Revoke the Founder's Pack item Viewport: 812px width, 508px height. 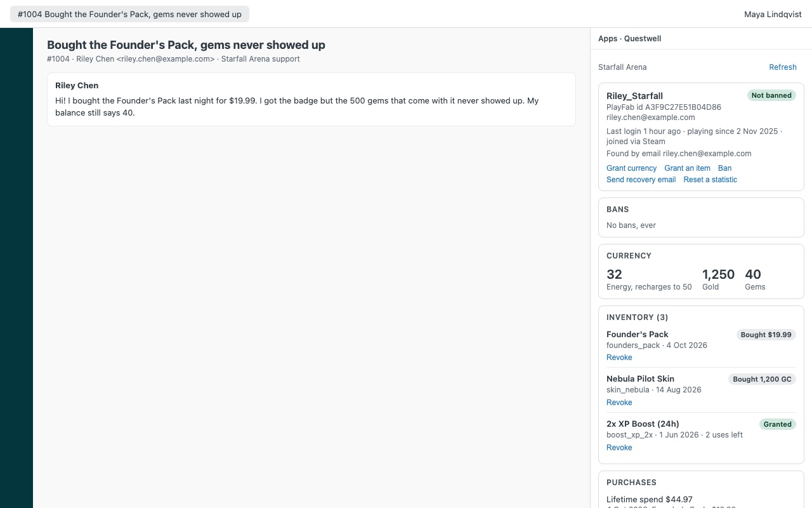coord(619,358)
